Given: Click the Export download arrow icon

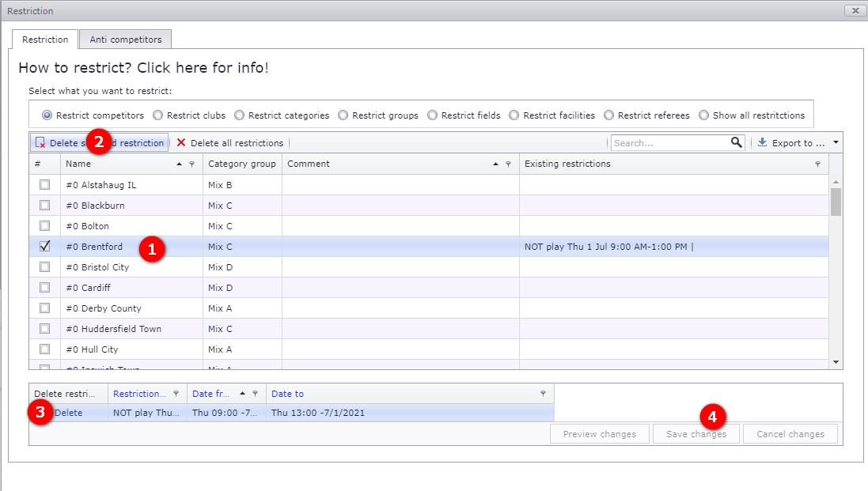Looking at the screenshot, I should (x=762, y=142).
